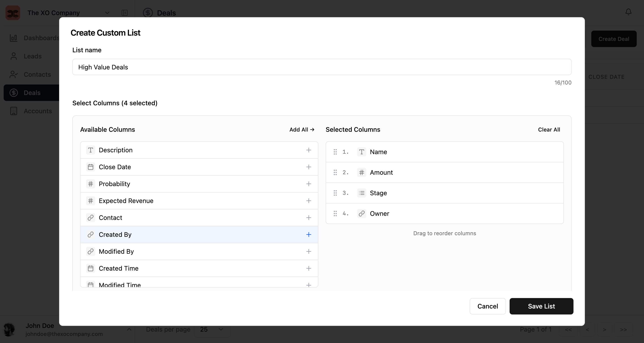Click the plus icon next to Contact
644x343 pixels.
click(309, 218)
